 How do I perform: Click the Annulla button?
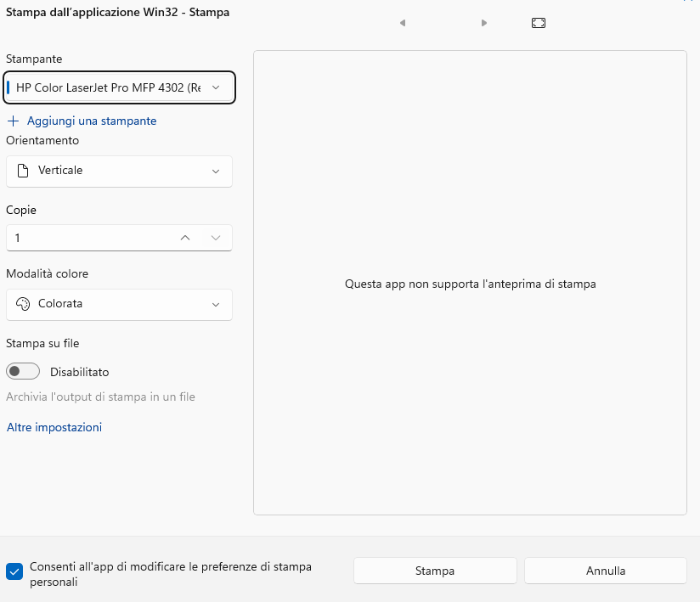[x=606, y=571]
